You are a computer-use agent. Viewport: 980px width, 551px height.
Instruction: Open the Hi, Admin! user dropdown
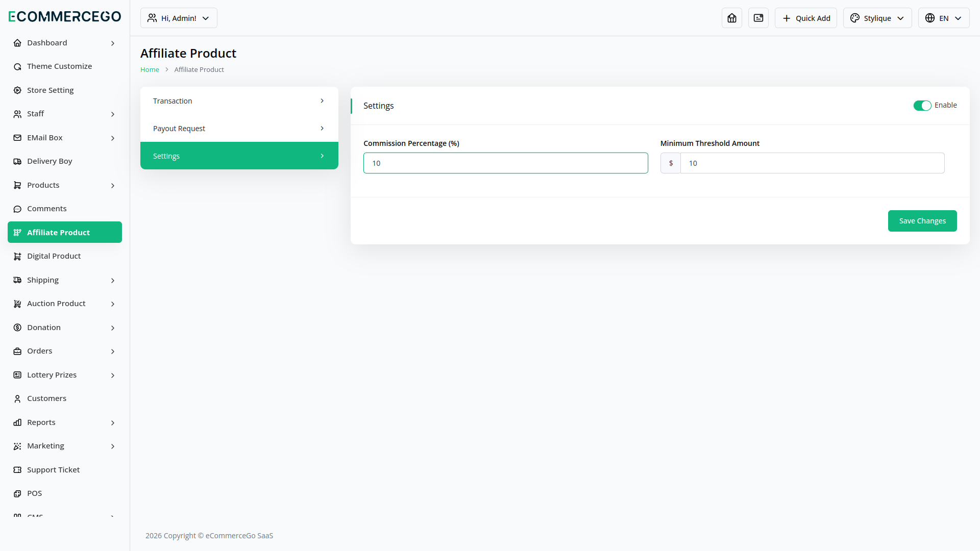pos(179,18)
